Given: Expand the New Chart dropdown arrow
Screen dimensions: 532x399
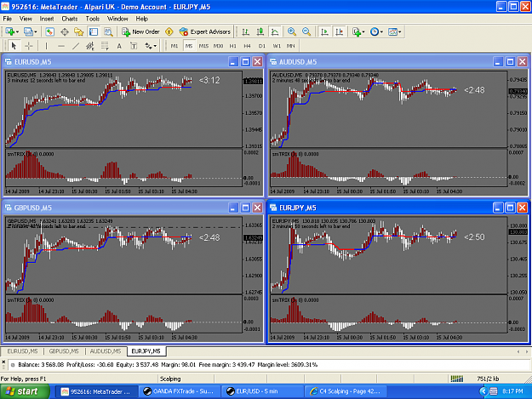Looking at the screenshot, I should (17, 32).
